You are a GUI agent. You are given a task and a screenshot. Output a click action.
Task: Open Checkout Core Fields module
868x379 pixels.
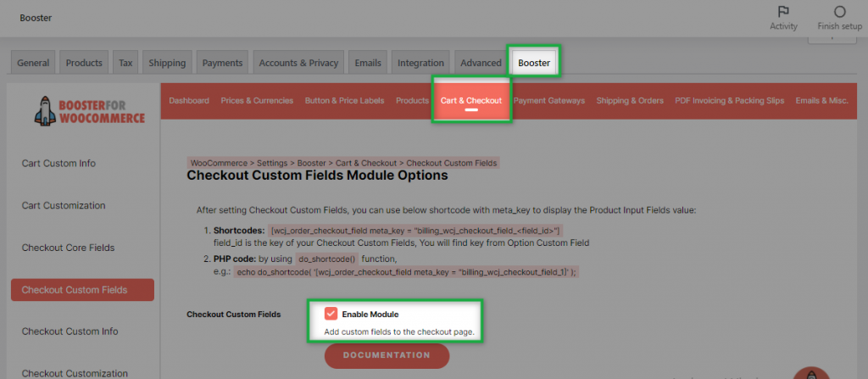pyautogui.click(x=68, y=248)
